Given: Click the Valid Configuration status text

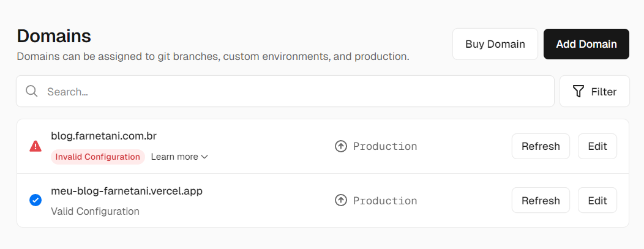Looking at the screenshot, I should coord(95,211).
